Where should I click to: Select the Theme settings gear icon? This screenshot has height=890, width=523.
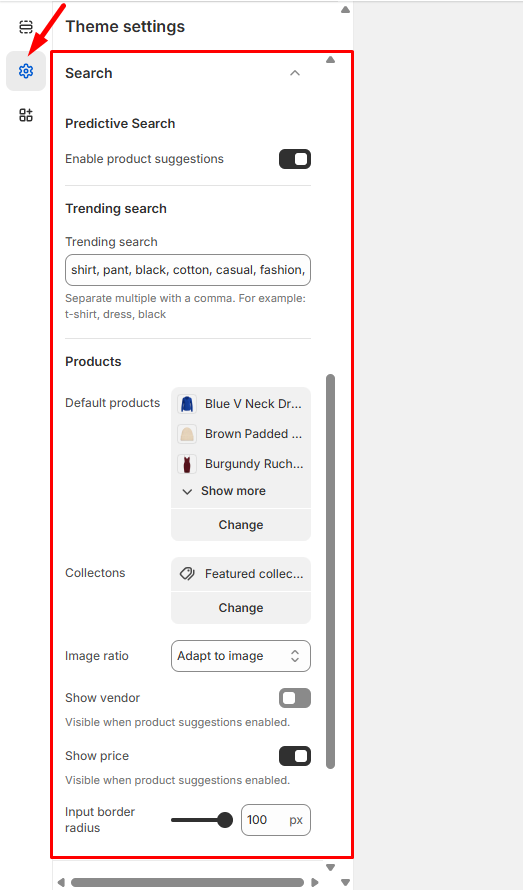click(26, 71)
